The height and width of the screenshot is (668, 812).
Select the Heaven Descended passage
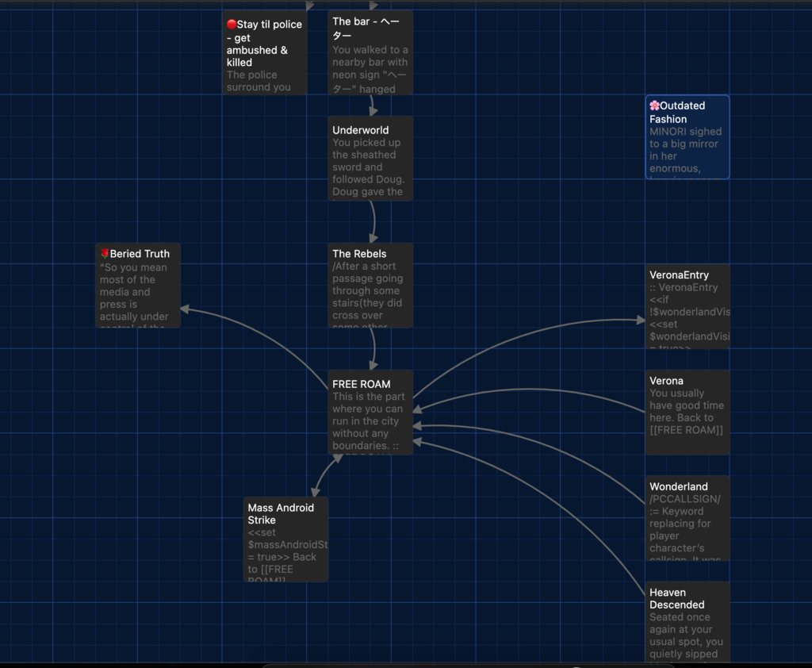(688, 623)
